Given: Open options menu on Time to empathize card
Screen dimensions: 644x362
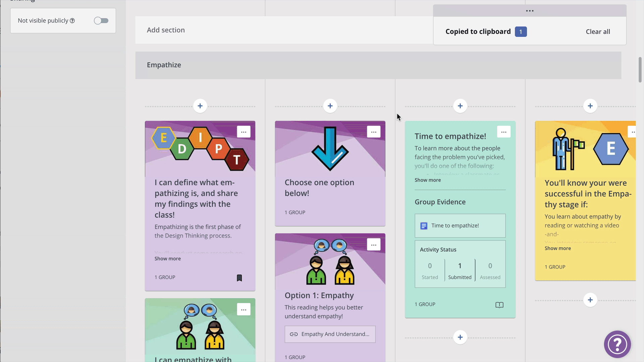Looking at the screenshot, I should (x=504, y=132).
